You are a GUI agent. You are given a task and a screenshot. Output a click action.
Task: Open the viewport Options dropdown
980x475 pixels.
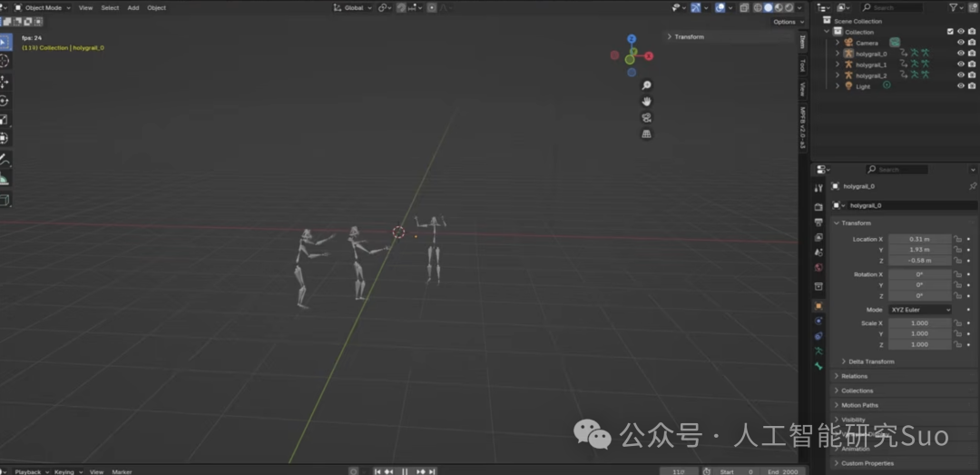pyautogui.click(x=789, y=22)
